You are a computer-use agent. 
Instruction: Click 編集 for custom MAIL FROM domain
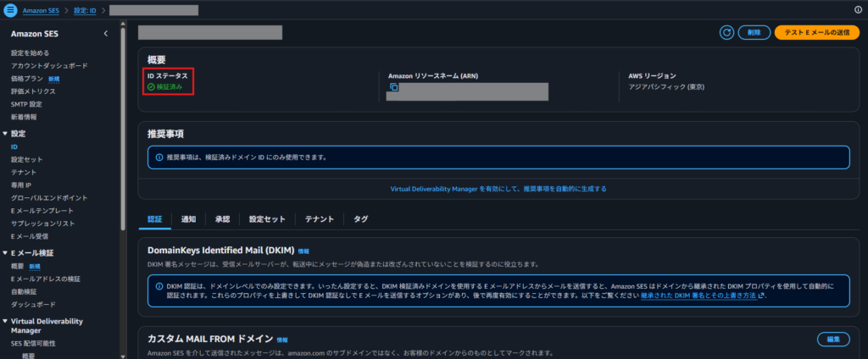click(833, 339)
